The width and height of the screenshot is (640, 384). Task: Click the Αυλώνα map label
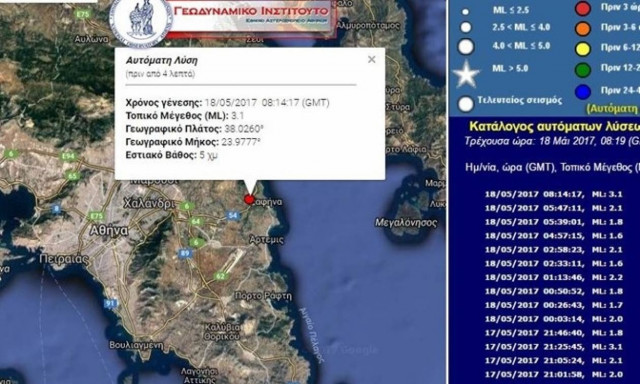pos(91,39)
